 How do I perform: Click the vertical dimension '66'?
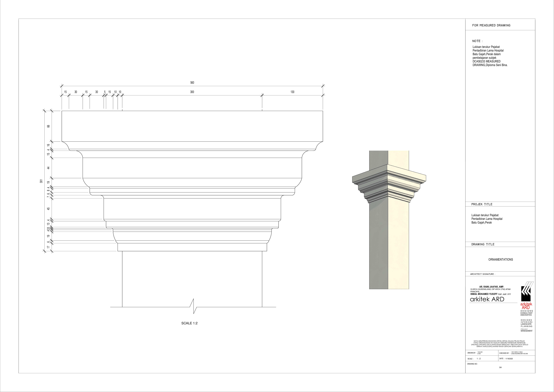coord(48,126)
